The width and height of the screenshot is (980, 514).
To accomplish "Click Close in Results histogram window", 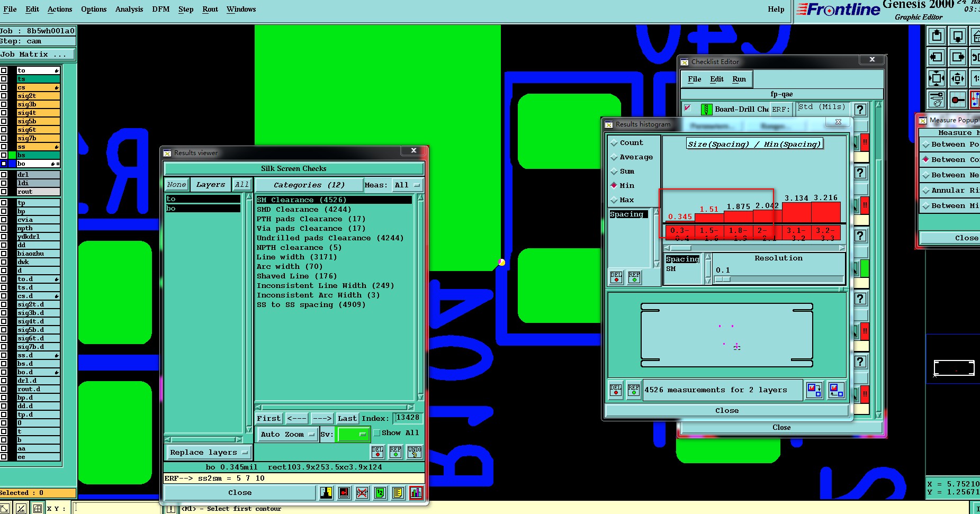I will pos(726,411).
